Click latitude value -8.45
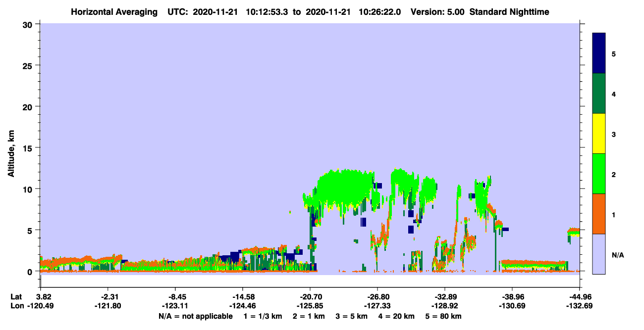Screen dimensions: 644x330 tap(175, 297)
